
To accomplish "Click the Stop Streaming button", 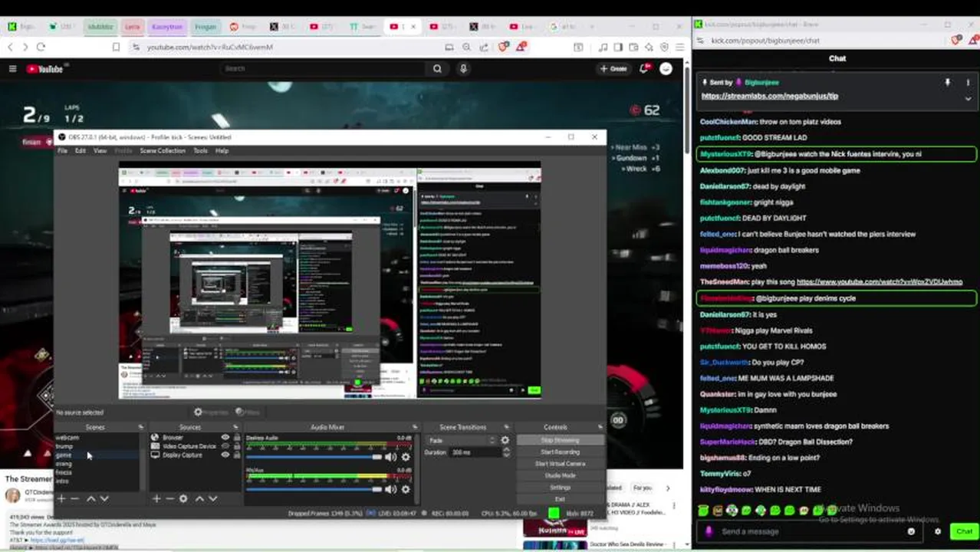I will click(560, 440).
